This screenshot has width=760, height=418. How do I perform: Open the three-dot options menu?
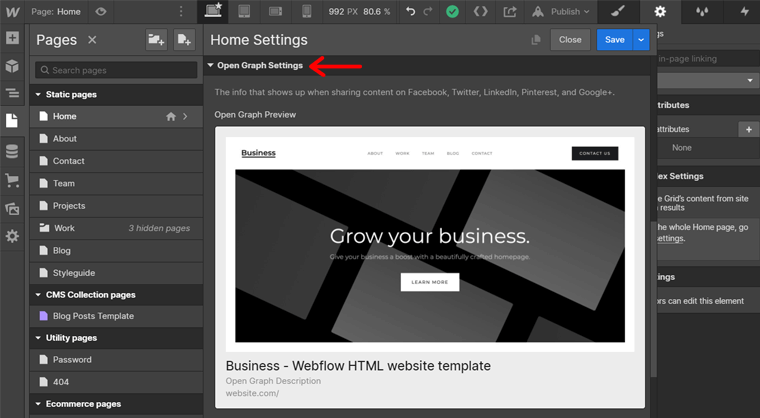pyautogui.click(x=181, y=12)
